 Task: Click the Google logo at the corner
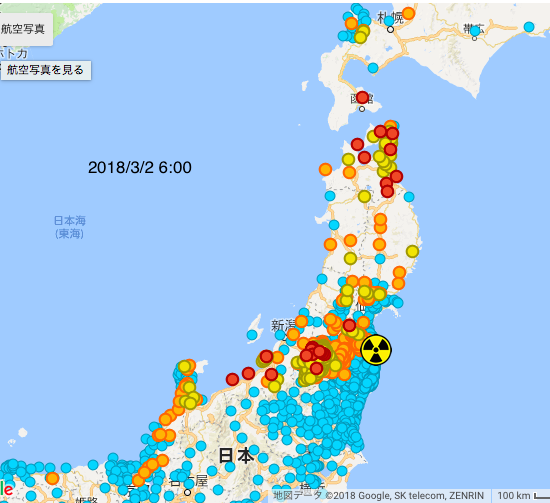pos(6,489)
